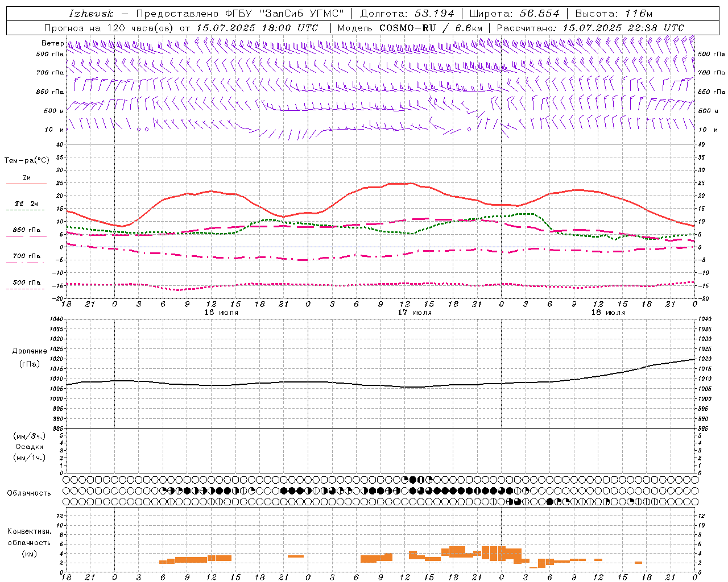Click the 'Td 2м' dew point legend entry

tap(26, 203)
